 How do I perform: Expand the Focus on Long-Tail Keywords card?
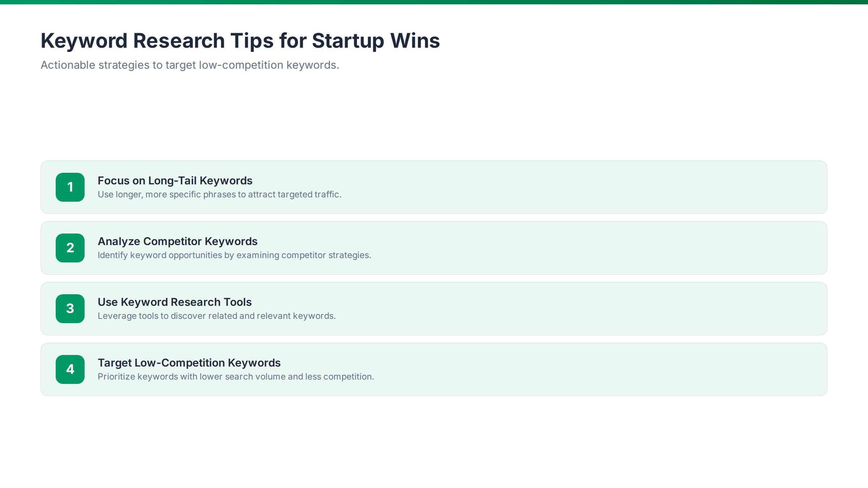pos(434,187)
